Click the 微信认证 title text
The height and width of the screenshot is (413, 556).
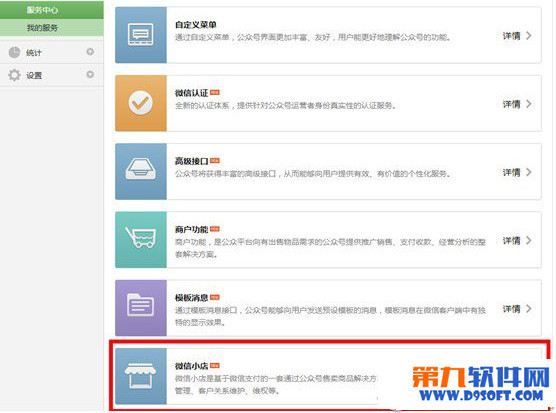click(x=191, y=93)
